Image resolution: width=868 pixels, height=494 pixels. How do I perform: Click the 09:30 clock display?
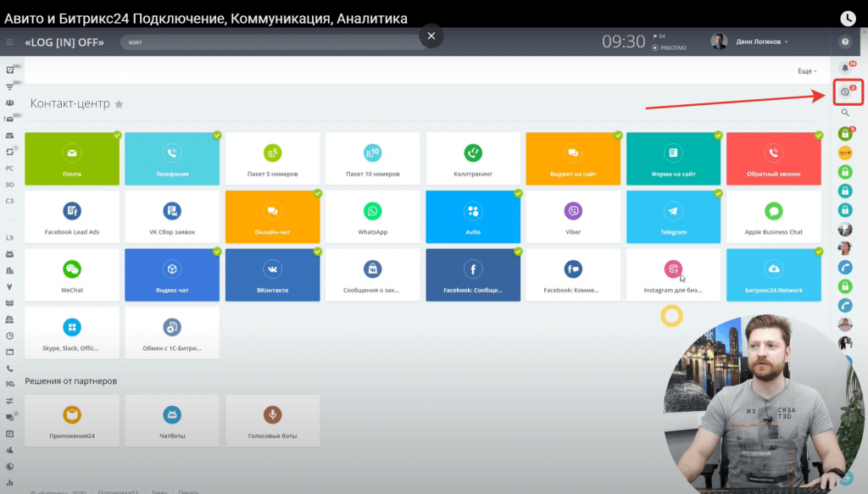click(623, 42)
